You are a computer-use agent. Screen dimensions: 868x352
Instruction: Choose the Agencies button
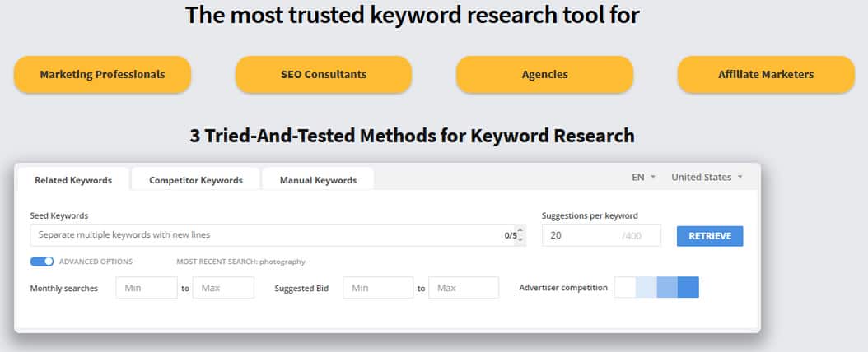(x=544, y=75)
